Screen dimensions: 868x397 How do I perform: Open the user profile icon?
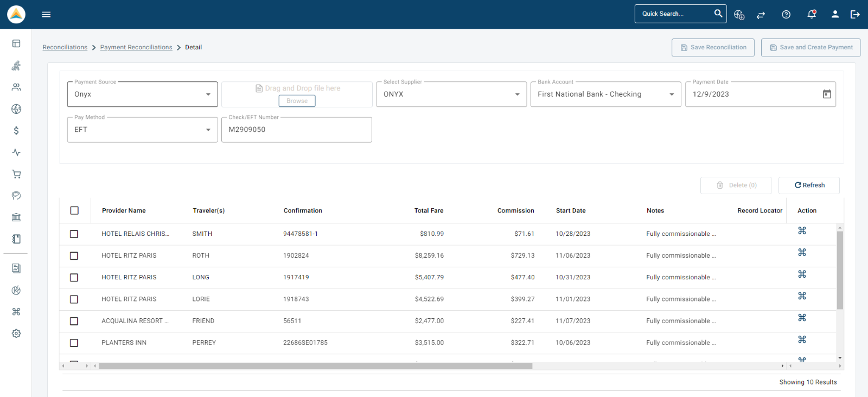(835, 15)
